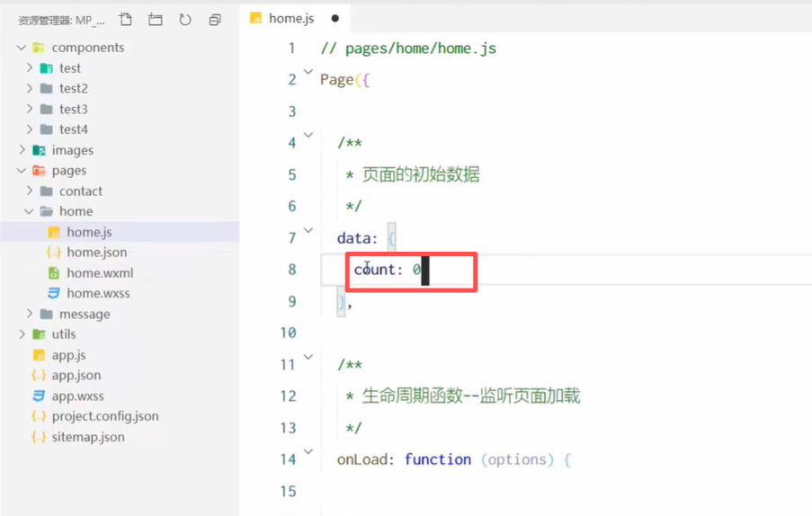Click the '页面的初始数据' comment text
The height and width of the screenshot is (516, 812).
(x=421, y=174)
